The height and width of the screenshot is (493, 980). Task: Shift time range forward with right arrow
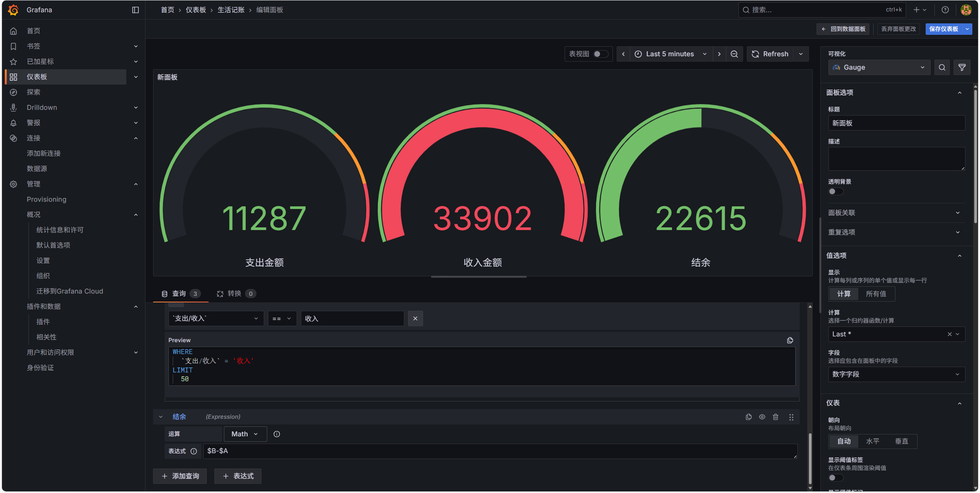(x=719, y=54)
